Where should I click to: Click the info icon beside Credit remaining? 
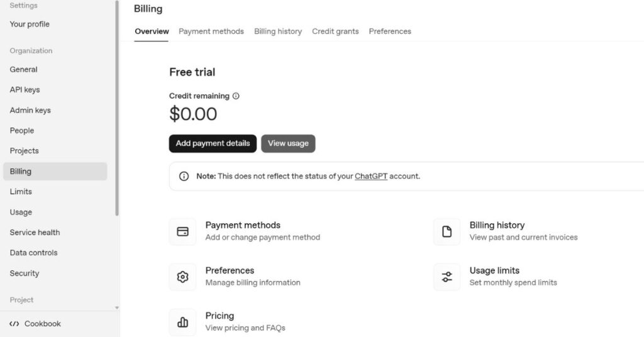point(236,96)
